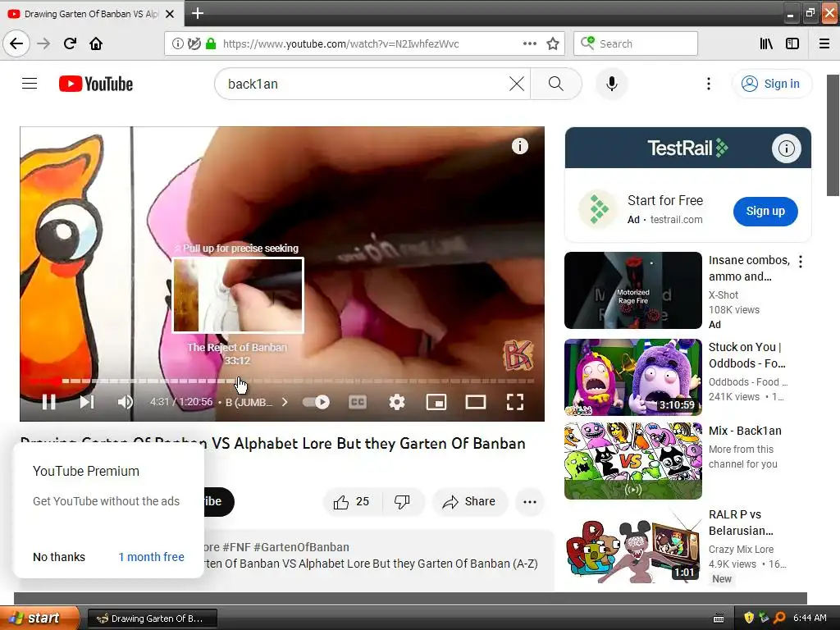
Task: Open testrail.com ad link
Action: (676, 219)
